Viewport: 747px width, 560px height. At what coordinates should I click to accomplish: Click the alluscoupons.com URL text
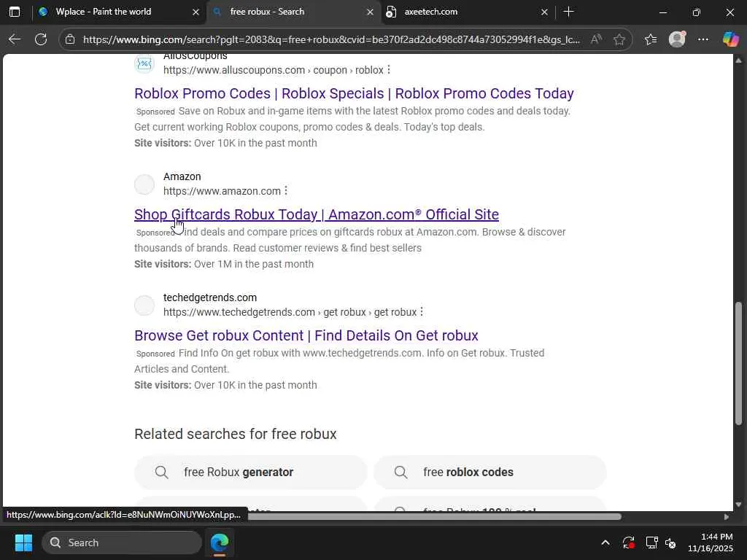[273, 70]
